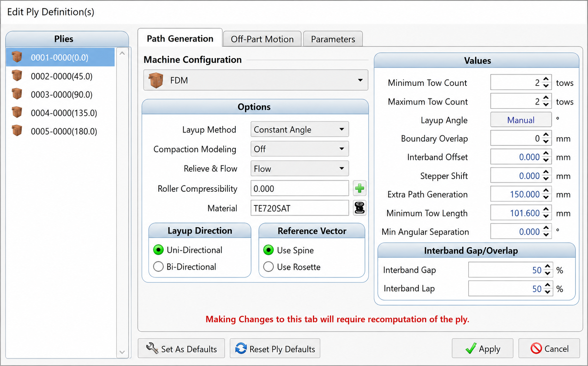The width and height of the screenshot is (588, 366).
Task: Open the FDM machine configuration dropdown
Action: [256, 80]
